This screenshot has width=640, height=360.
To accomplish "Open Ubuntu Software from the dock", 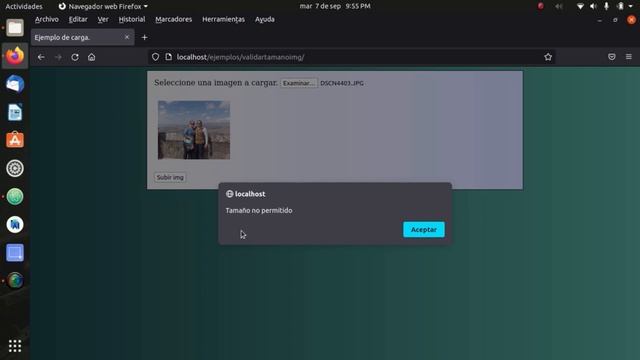I will [x=15, y=140].
